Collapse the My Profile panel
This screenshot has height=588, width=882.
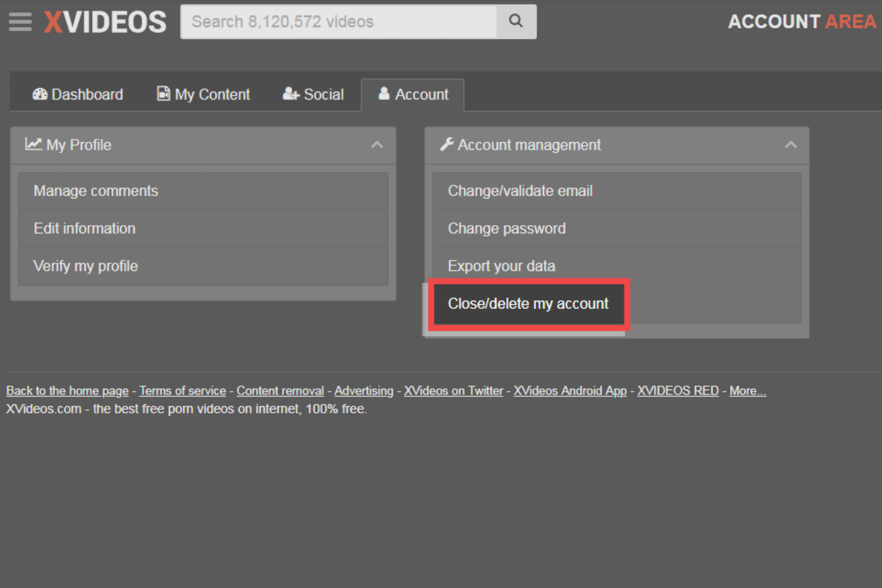coord(377,145)
